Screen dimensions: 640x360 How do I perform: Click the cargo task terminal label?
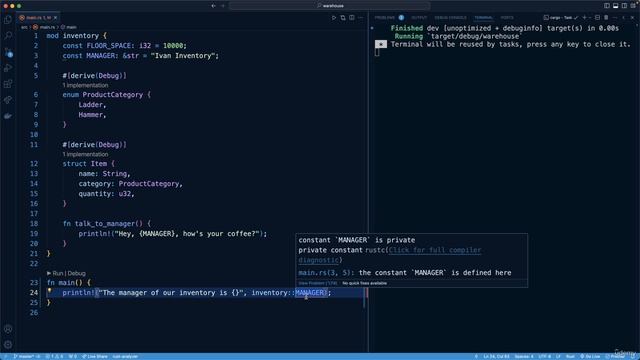[561, 18]
